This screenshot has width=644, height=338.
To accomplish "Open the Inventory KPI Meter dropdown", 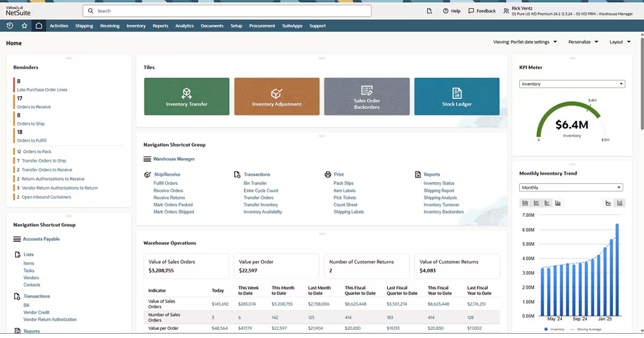I will [x=572, y=84].
